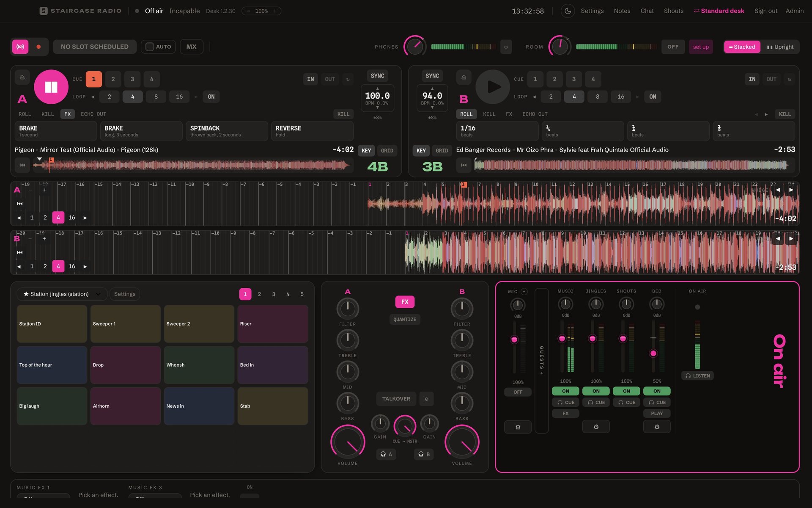Start deck B with the play button
The height and width of the screenshot is (508, 812).
coord(493,87)
